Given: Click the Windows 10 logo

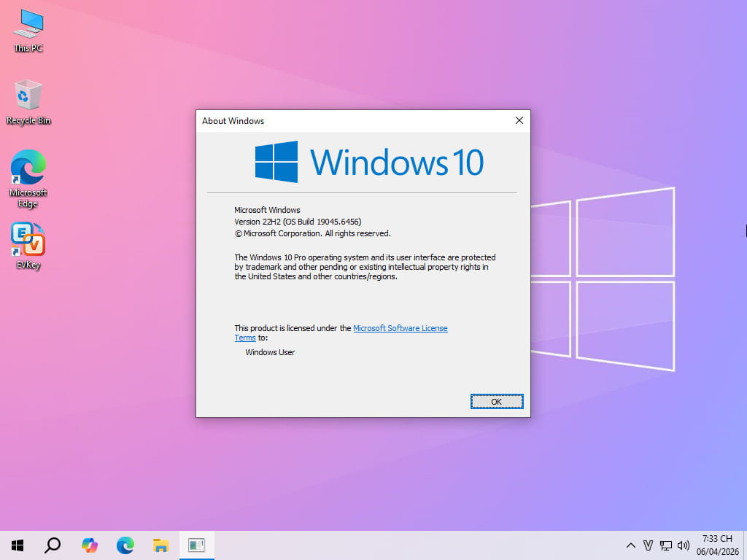Looking at the screenshot, I should pyautogui.click(x=369, y=162).
